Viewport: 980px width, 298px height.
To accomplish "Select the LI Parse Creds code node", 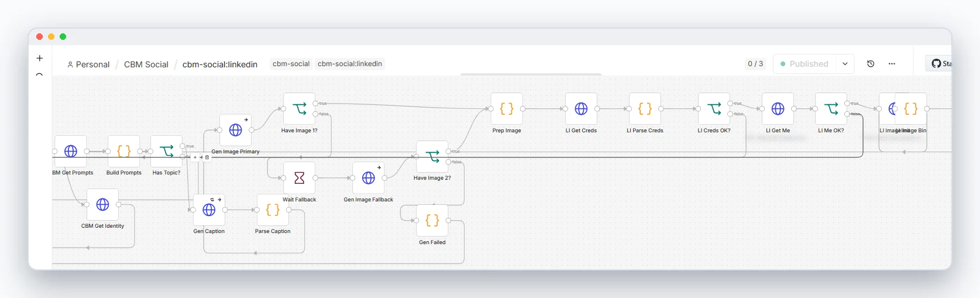I will pos(645,109).
